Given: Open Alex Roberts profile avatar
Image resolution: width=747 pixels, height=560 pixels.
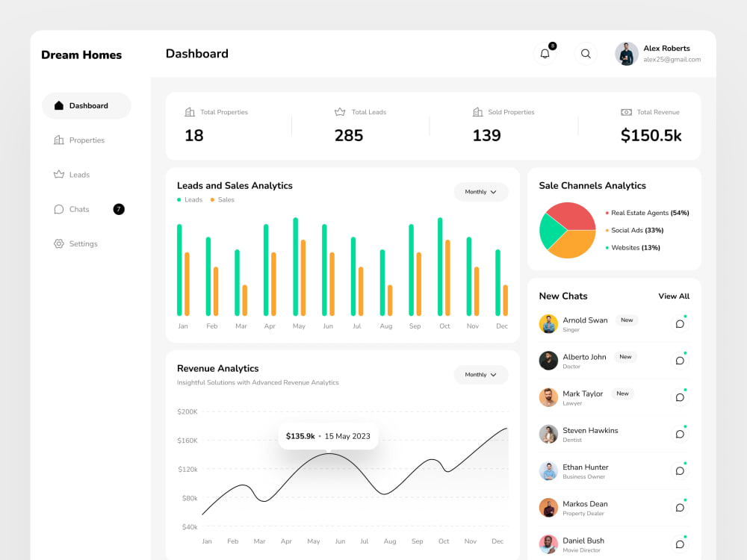Looking at the screenshot, I should click(x=627, y=54).
